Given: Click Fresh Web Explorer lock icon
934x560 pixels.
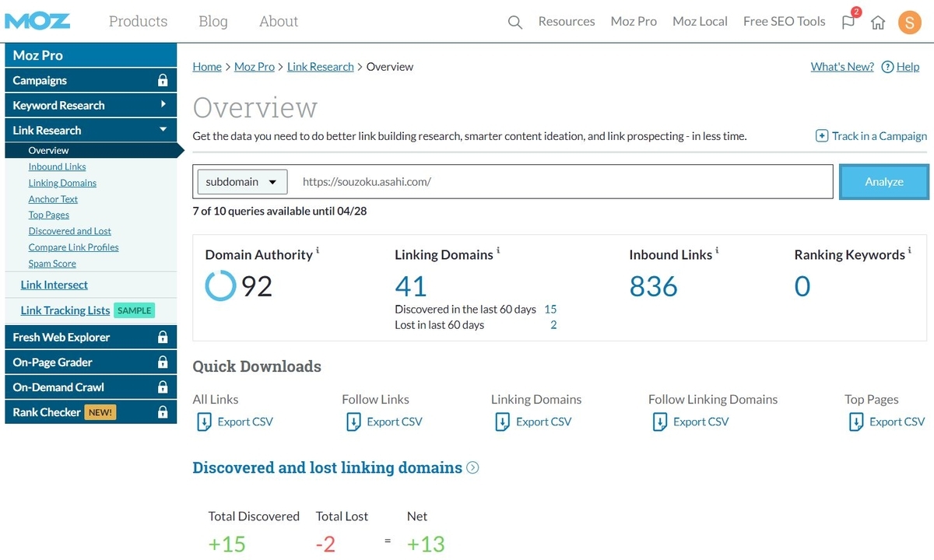Looking at the screenshot, I should (163, 337).
